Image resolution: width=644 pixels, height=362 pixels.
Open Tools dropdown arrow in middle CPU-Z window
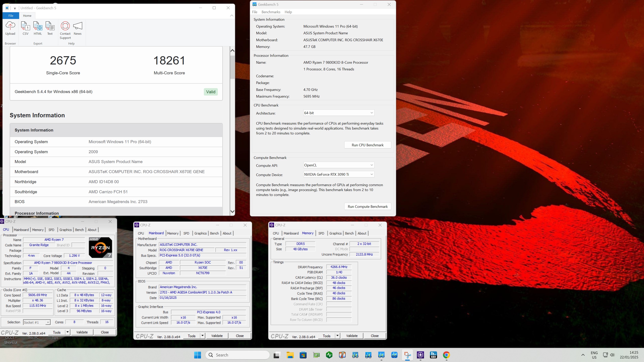click(202, 336)
